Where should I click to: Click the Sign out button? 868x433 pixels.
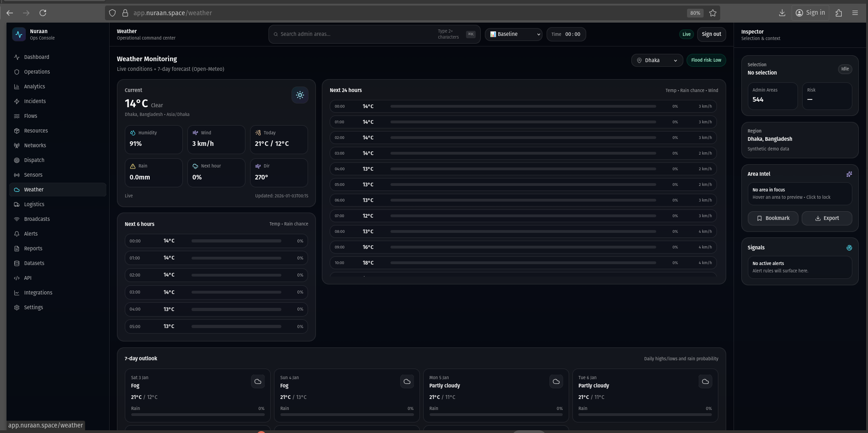pyautogui.click(x=711, y=35)
